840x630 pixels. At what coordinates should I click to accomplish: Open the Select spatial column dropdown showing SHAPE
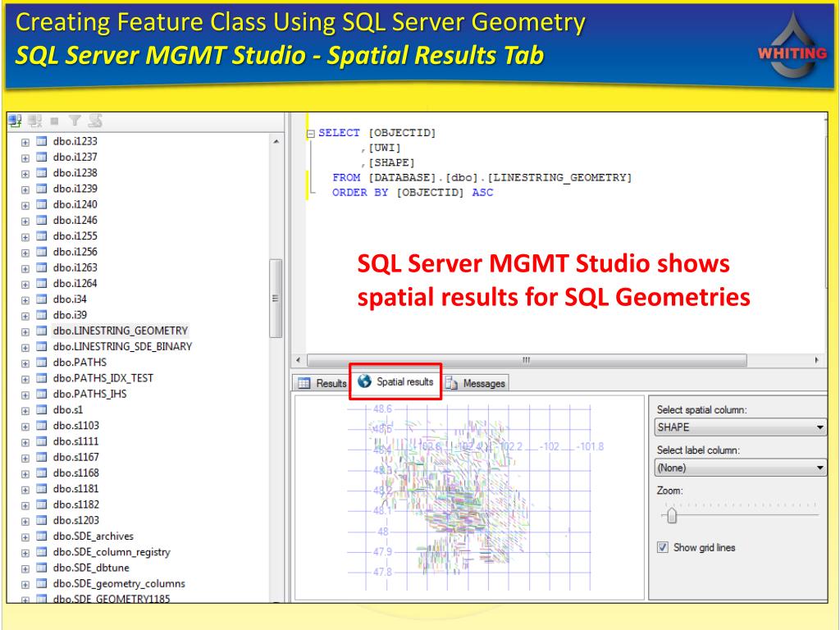click(740, 427)
